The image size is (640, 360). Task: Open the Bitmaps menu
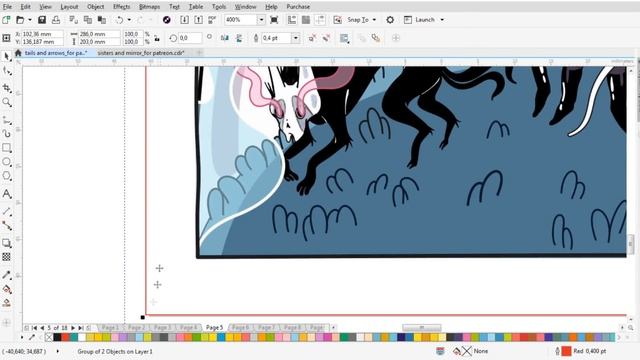(x=149, y=7)
